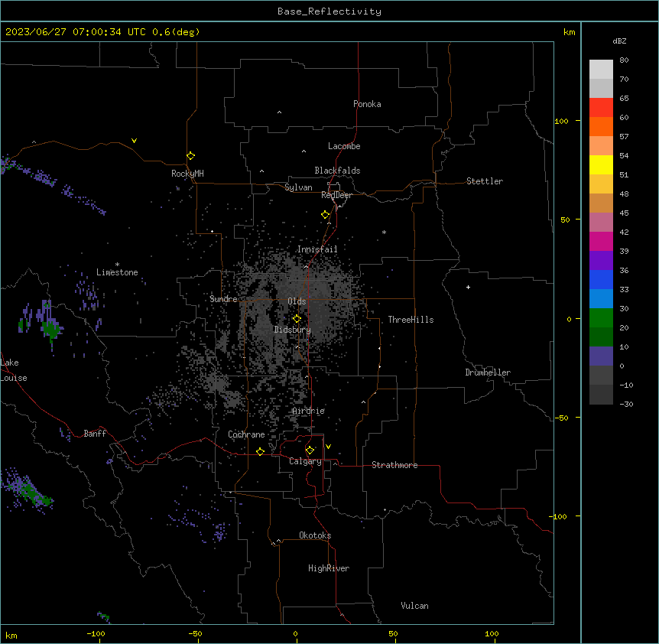Click the lightest gray 70-80 dBZ swatch
The image size is (659, 644).
[x=601, y=70]
